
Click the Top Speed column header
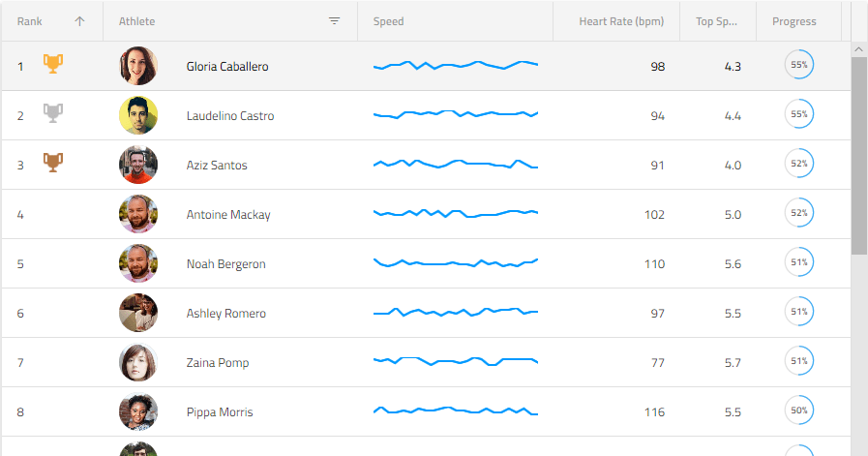pos(717,21)
